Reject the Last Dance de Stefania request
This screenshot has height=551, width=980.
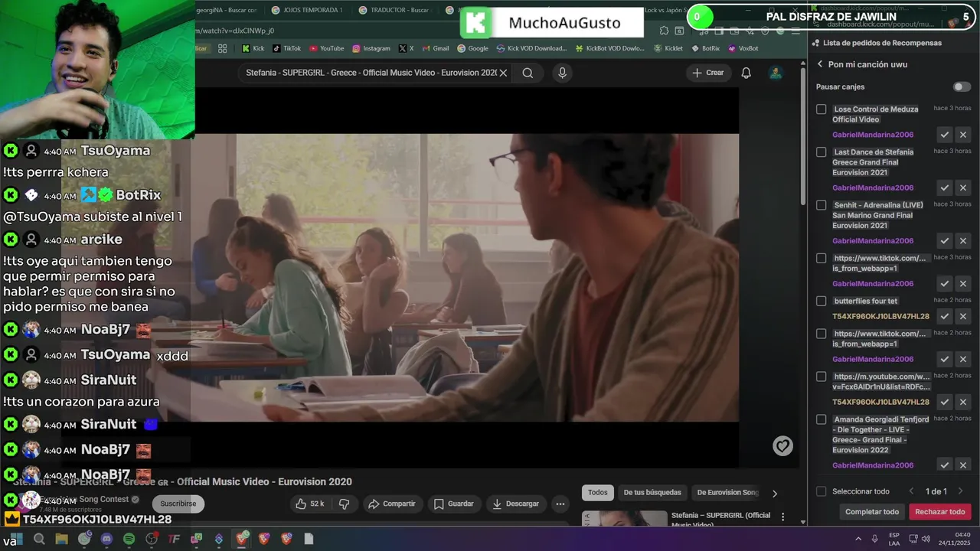pos(963,187)
